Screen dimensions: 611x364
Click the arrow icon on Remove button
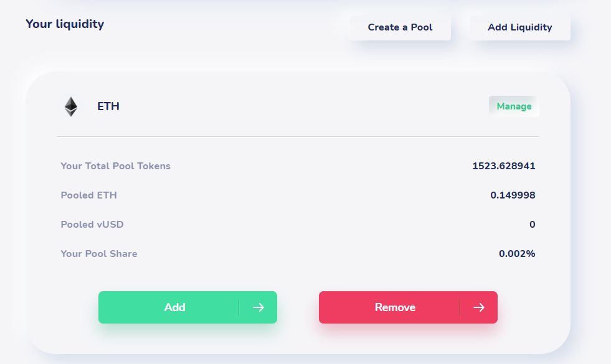point(479,307)
